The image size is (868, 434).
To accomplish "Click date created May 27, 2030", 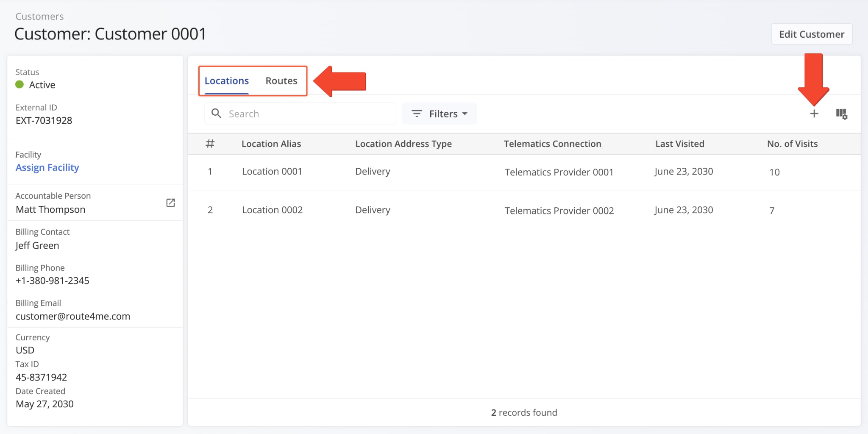I will [45, 404].
